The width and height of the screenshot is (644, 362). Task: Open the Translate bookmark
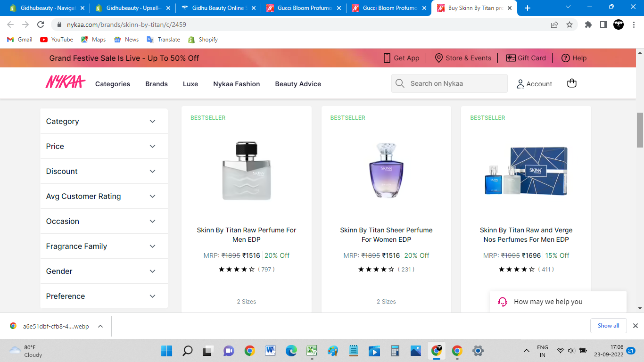tap(164, 40)
